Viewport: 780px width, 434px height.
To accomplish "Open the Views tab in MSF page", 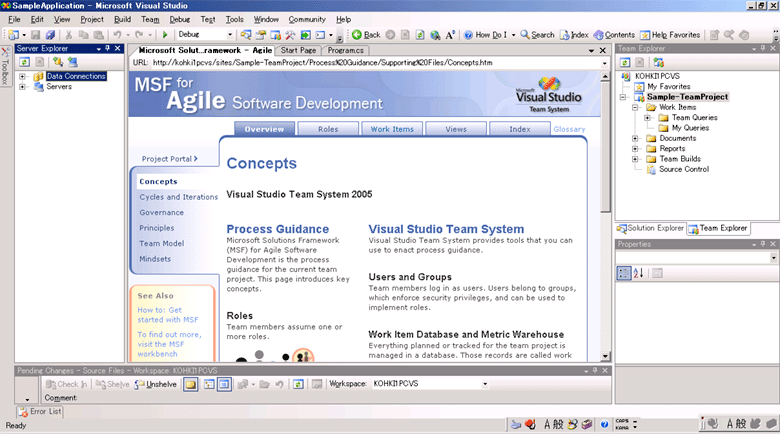I will tap(456, 129).
